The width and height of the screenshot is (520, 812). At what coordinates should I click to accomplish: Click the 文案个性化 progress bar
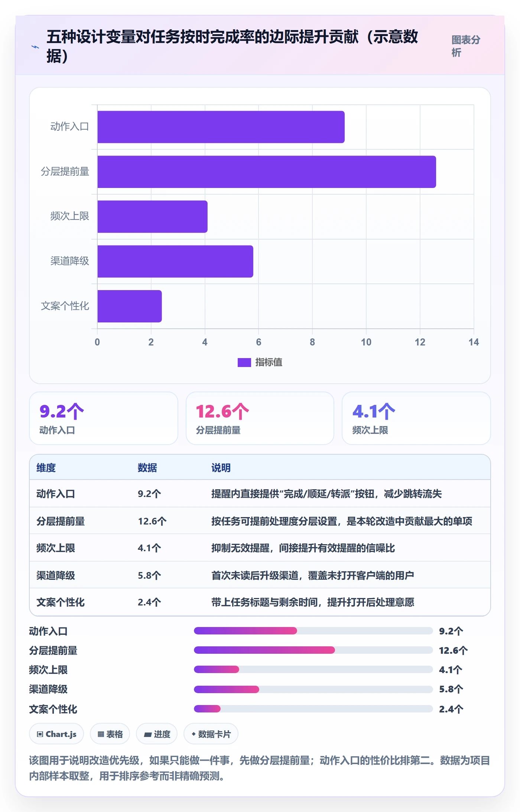click(x=313, y=709)
